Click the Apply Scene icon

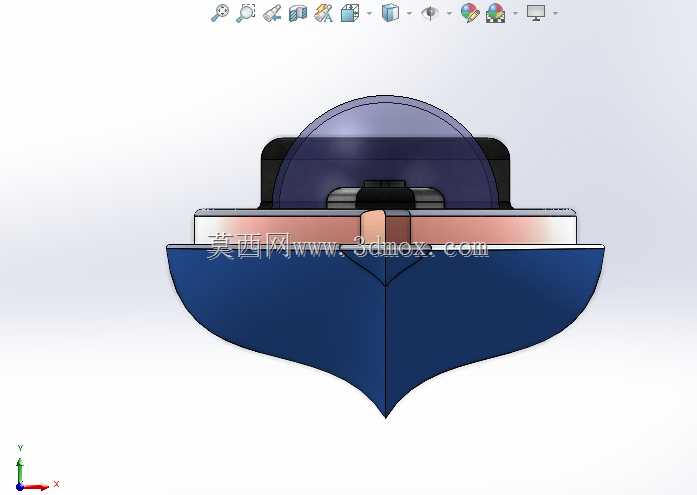pyautogui.click(x=495, y=13)
